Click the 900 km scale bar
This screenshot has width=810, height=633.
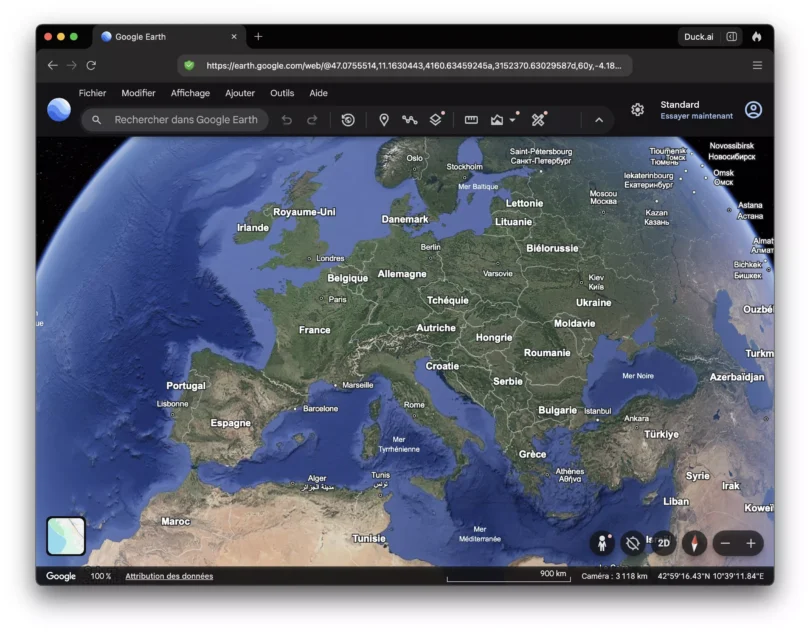[509, 577]
